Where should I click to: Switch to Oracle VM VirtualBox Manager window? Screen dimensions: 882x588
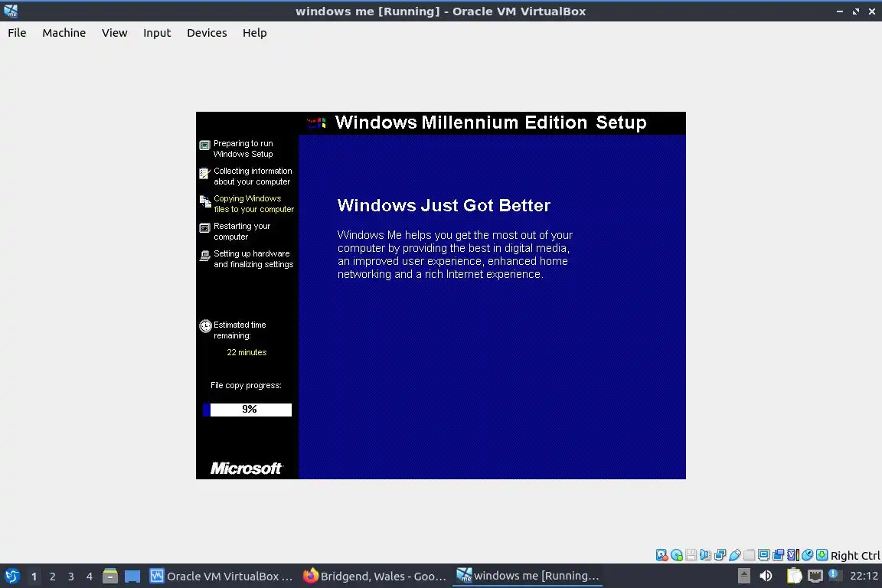[x=221, y=577]
